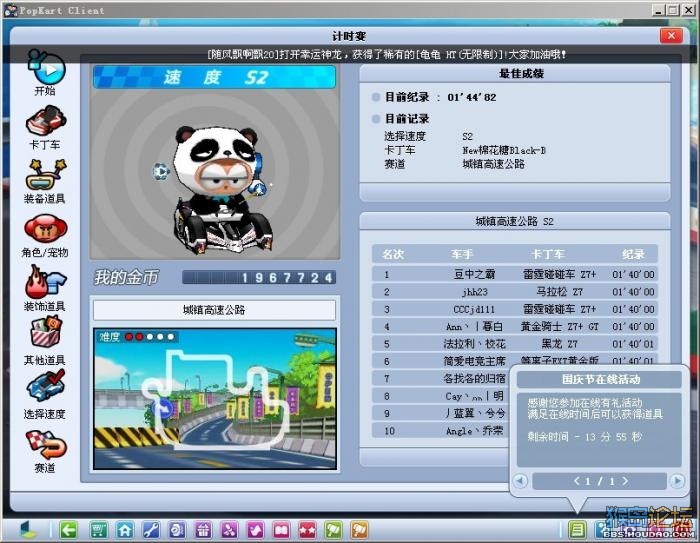Select ranking row for 豆中之霸
The image size is (700, 543).
click(x=515, y=274)
